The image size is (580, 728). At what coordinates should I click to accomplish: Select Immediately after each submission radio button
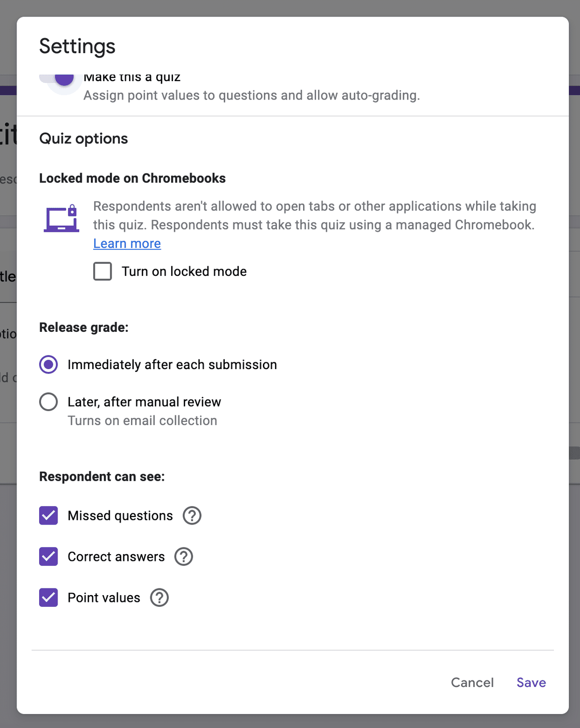(48, 365)
